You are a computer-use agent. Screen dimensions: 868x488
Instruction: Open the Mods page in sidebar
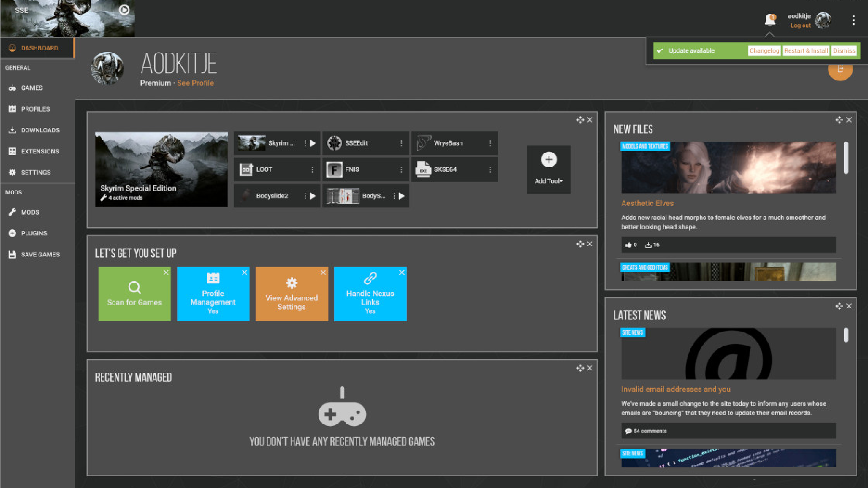37,212
